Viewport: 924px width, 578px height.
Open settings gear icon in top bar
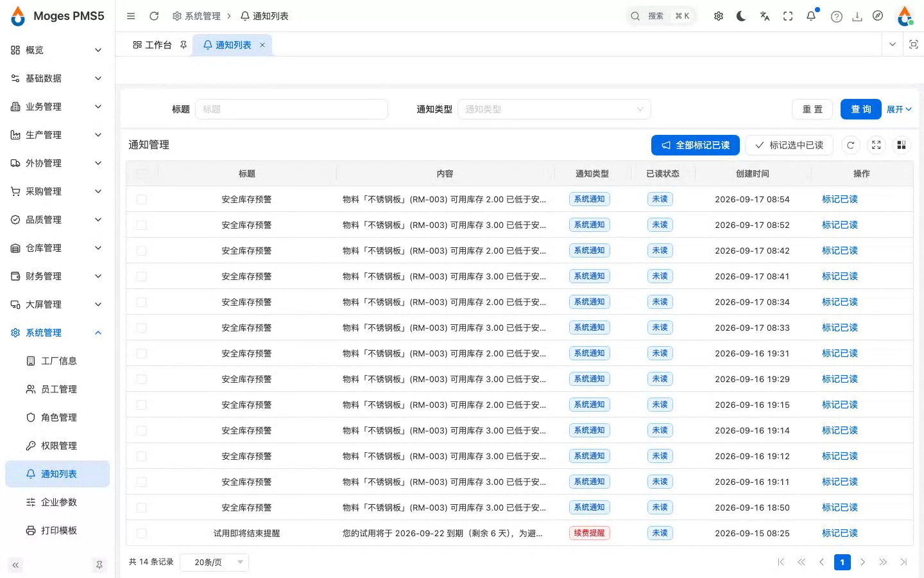719,16
